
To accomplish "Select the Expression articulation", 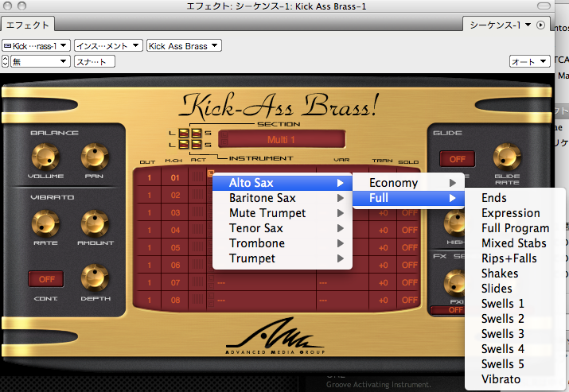I will click(516, 213).
